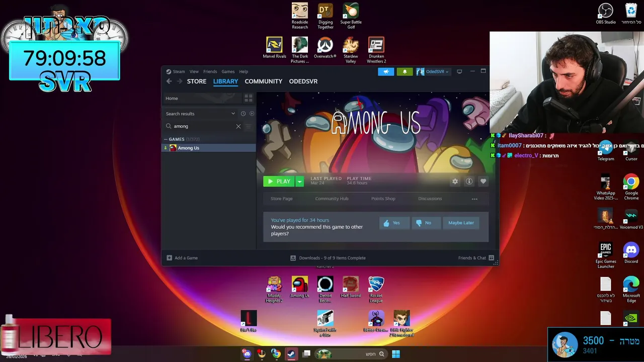The width and height of the screenshot is (644, 362).
Task: Open Digging Together desktop shortcut
Action: coord(325,16)
